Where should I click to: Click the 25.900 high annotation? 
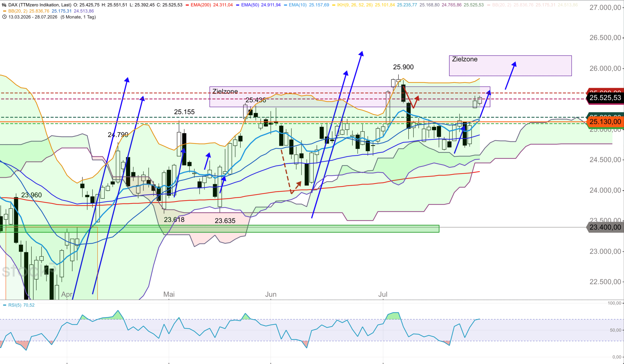403,67
